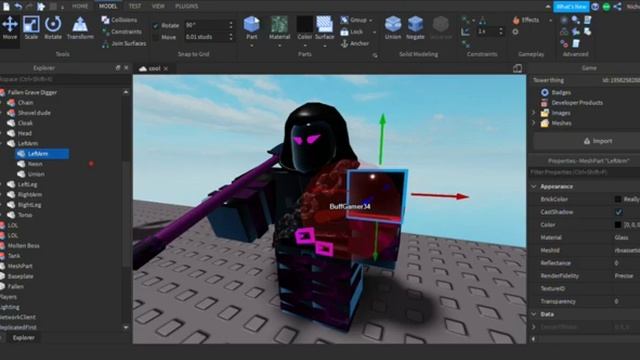Switch to the VIEW ribbon tab

158,6
